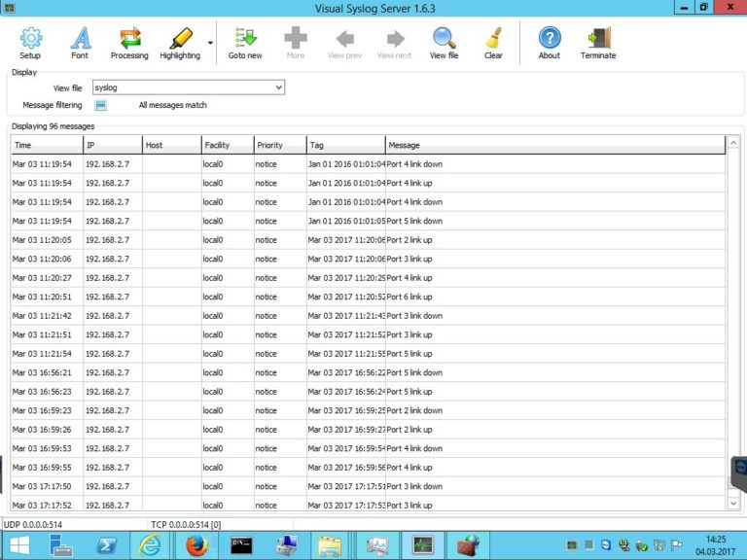Image resolution: width=747 pixels, height=560 pixels.
Task: Open the About help icon
Action: [550, 39]
